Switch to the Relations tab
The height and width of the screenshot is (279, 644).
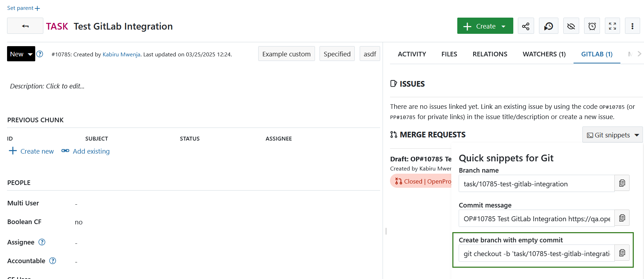click(490, 54)
